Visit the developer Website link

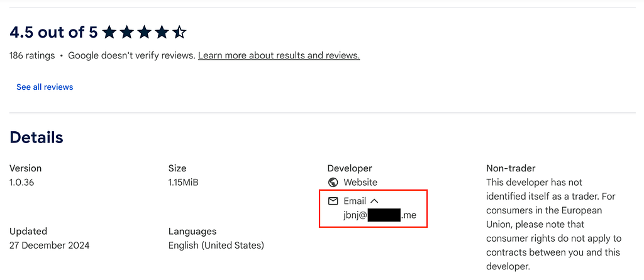pos(360,182)
